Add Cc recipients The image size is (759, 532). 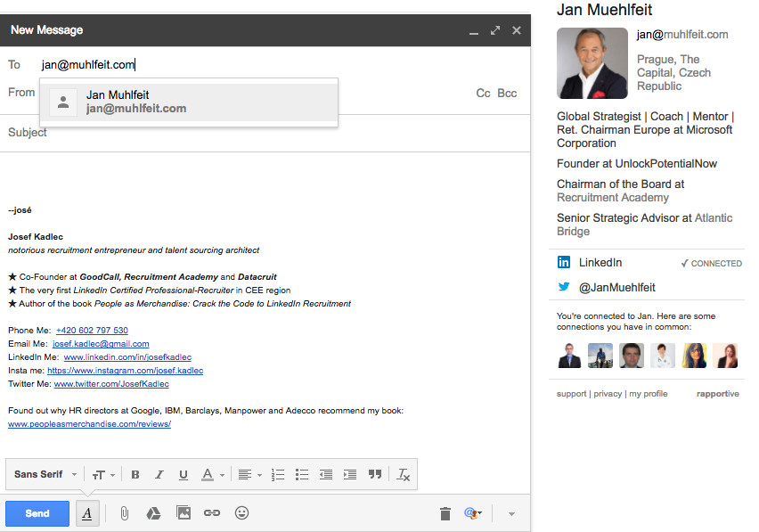coord(483,93)
